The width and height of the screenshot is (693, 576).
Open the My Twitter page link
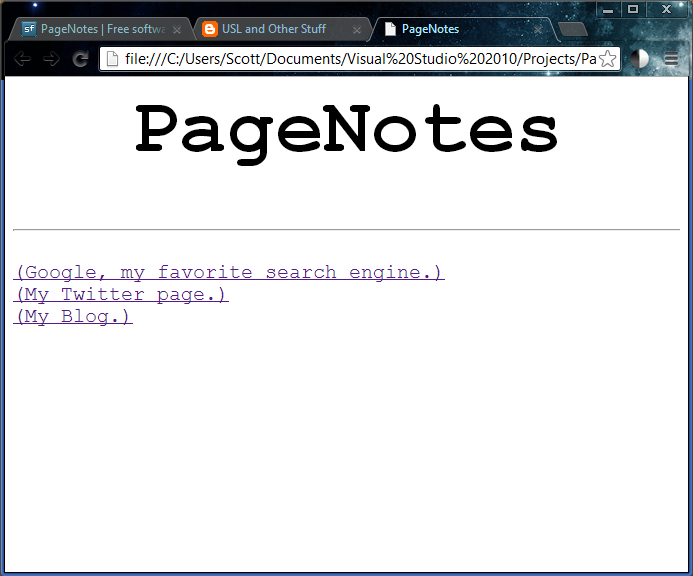[x=121, y=294]
